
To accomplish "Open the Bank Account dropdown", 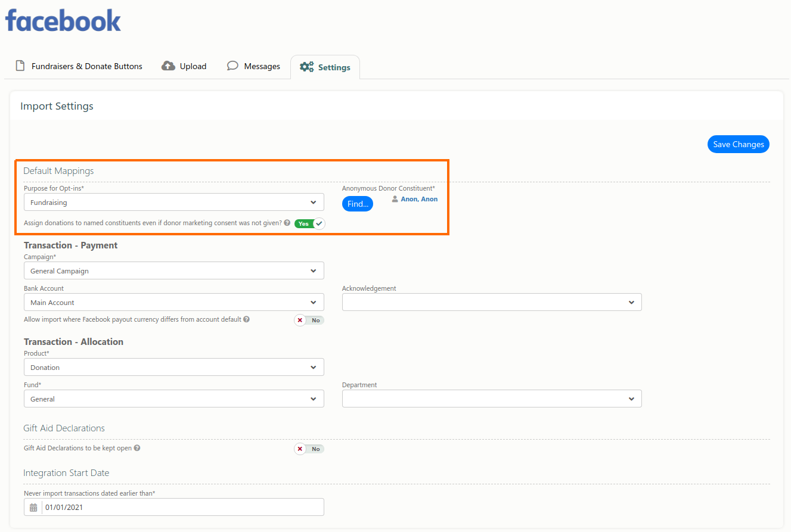I will coord(174,302).
